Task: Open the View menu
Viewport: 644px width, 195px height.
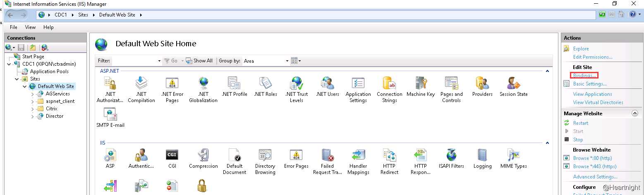Action: tap(30, 27)
